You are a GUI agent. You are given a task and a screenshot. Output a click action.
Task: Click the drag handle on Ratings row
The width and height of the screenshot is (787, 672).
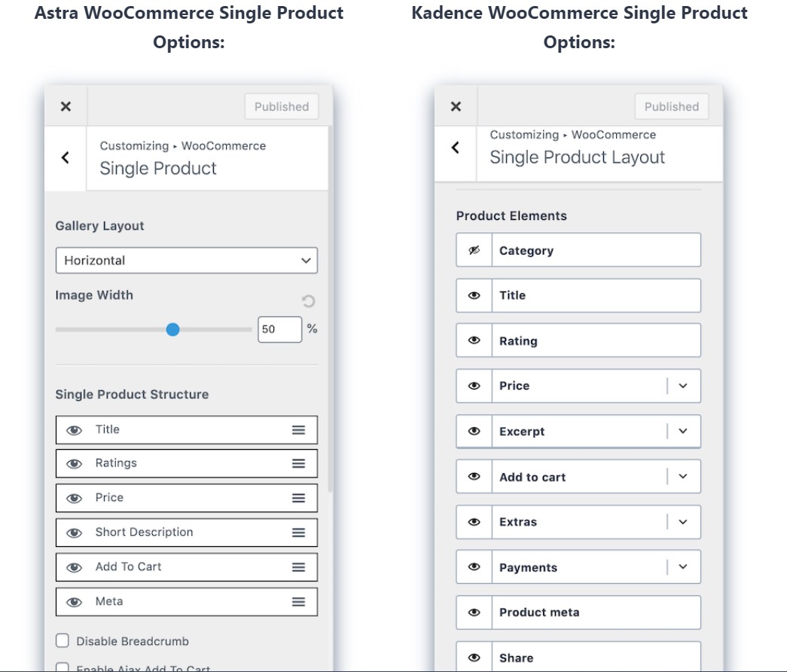pos(299,463)
